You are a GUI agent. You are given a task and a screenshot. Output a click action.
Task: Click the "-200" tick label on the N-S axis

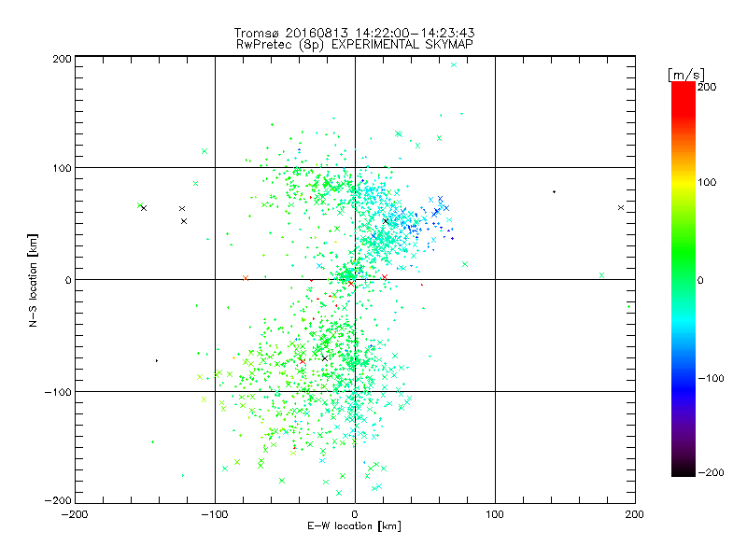click(58, 500)
